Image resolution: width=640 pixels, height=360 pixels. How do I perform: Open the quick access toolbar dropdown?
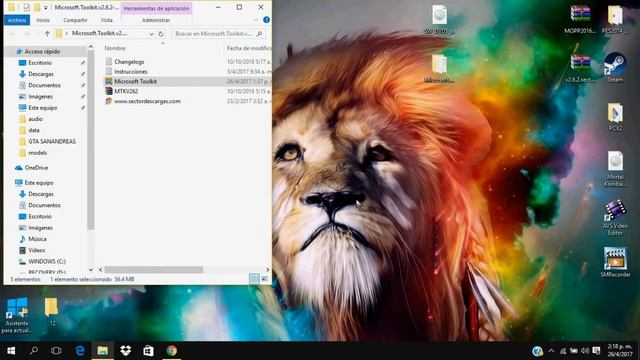pyautogui.click(x=46, y=7)
